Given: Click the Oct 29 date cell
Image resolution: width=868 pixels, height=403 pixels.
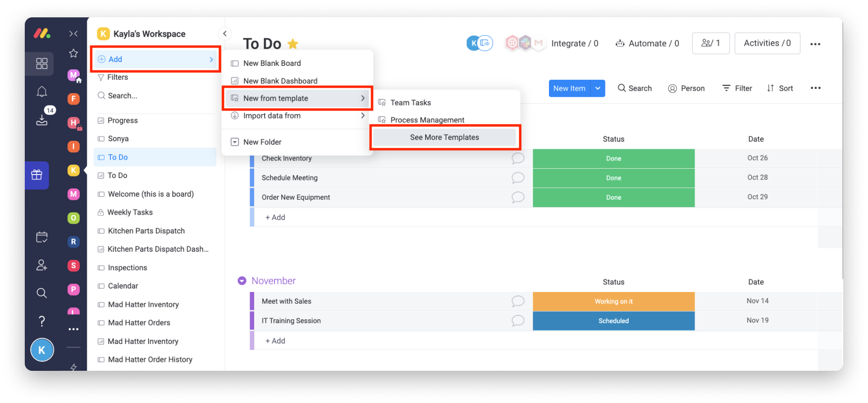Looking at the screenshot, I should (757, 197).
